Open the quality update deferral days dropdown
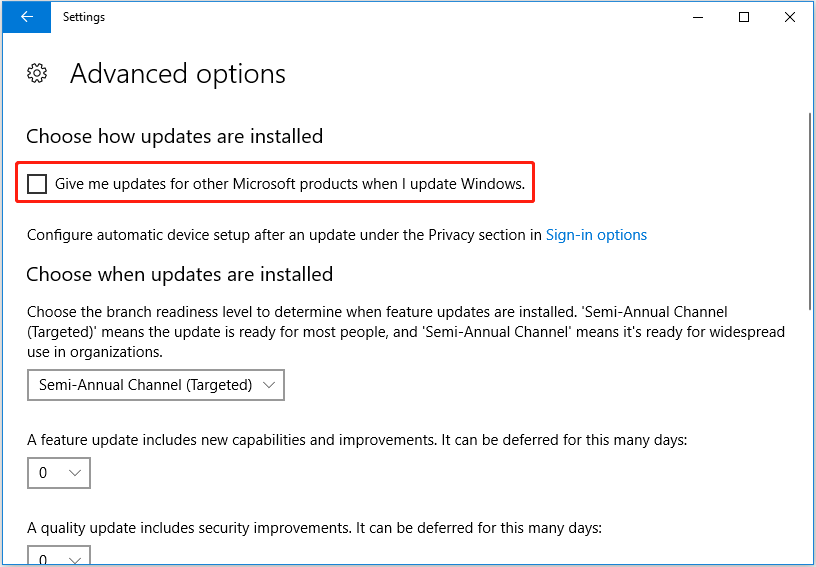Viewport: 816px width, 567px height. pyautogui.click(x=59, y=556)
